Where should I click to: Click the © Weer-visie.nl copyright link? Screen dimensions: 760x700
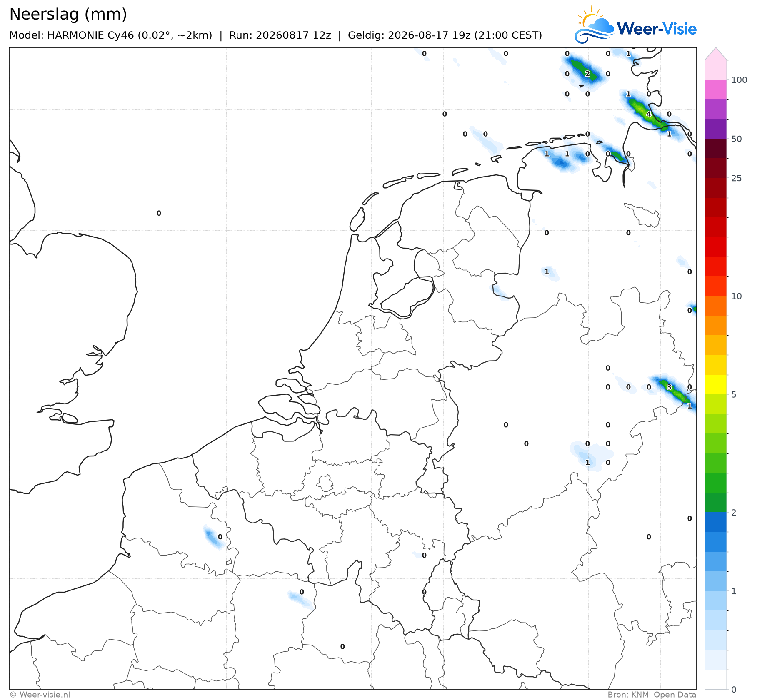(x=40, y=695)
